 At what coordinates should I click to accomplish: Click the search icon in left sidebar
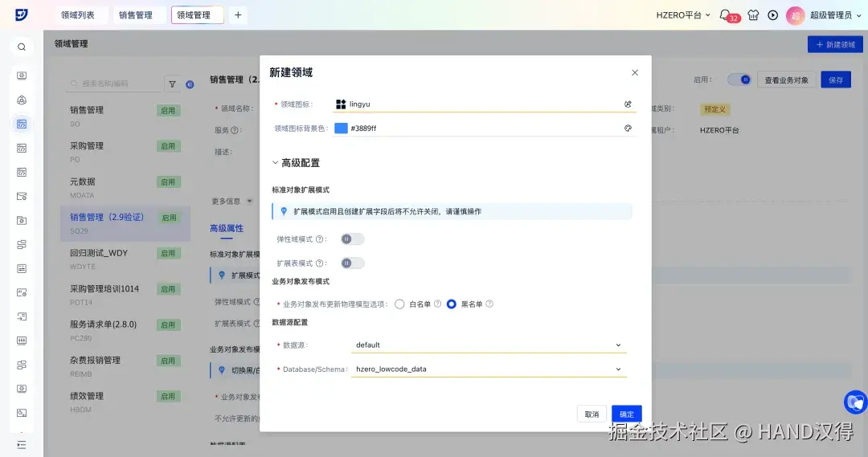(x=22, y=47)
